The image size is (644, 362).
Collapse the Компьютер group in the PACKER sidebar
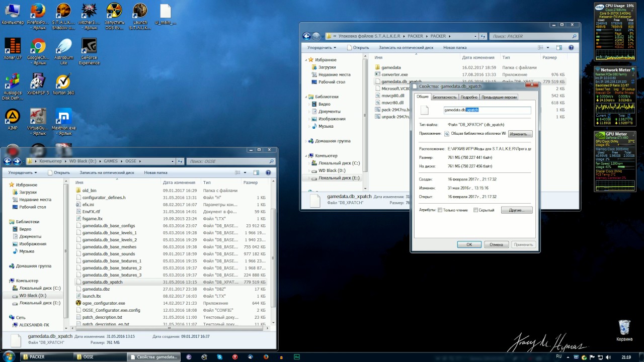tap(307, 156)
